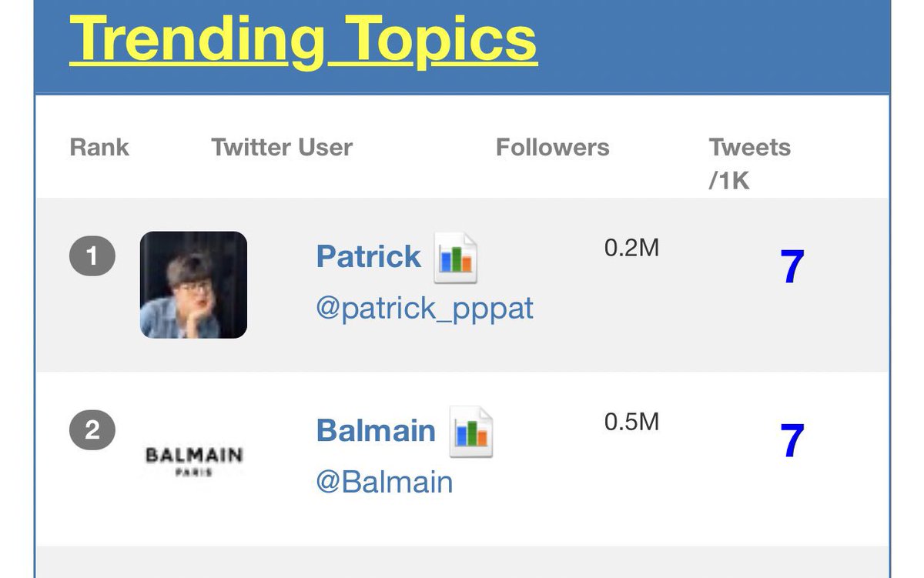This screenshot has width=924, height=578.
Task: Click the blue 7 tweets value for Balmain
Action: click(792, 441)
